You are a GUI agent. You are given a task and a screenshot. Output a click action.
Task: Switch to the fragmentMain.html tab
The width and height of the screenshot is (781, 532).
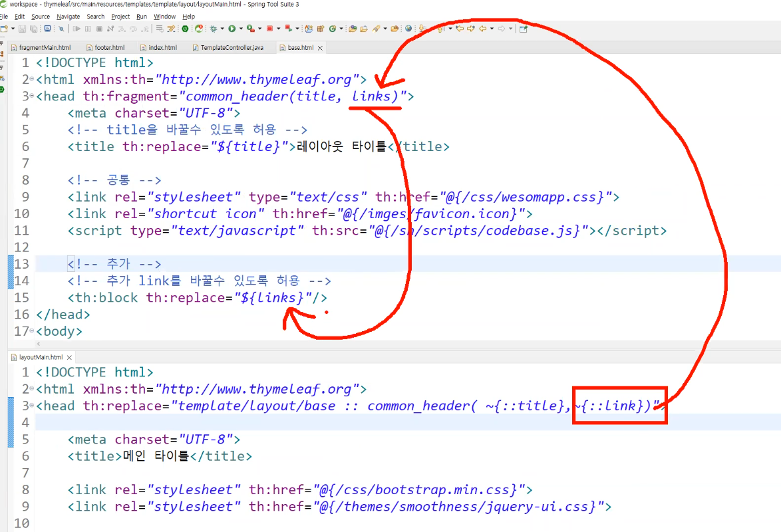click(x=41, y=48)
